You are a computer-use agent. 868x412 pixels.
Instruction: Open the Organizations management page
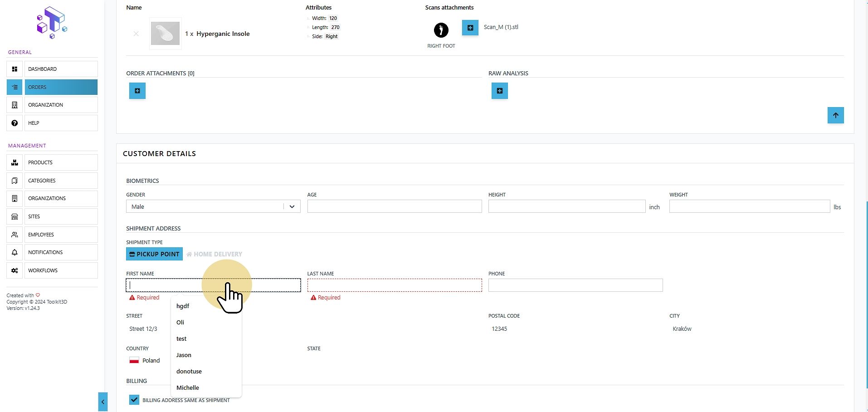(61, 198)
